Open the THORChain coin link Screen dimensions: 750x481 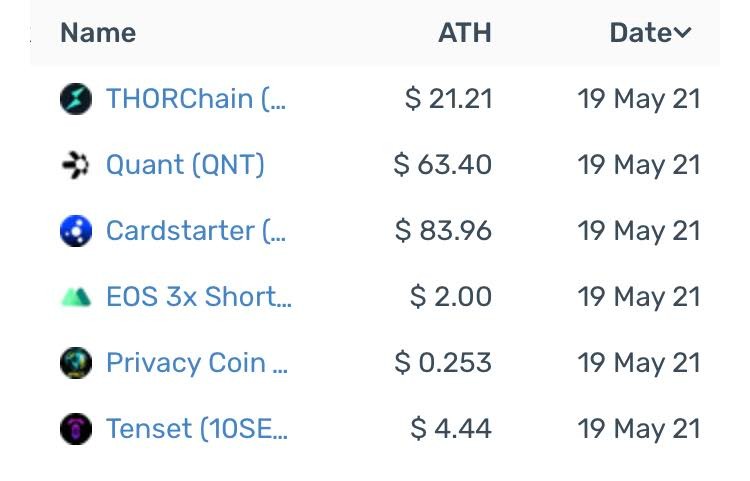coord(196,99)
